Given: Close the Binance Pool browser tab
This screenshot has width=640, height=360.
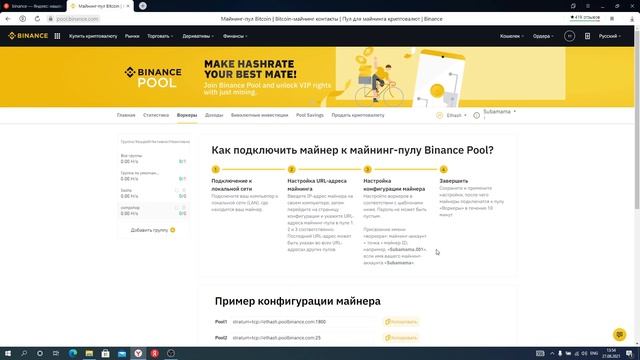Looking at the screenshot, I should [x=128, y=6].
